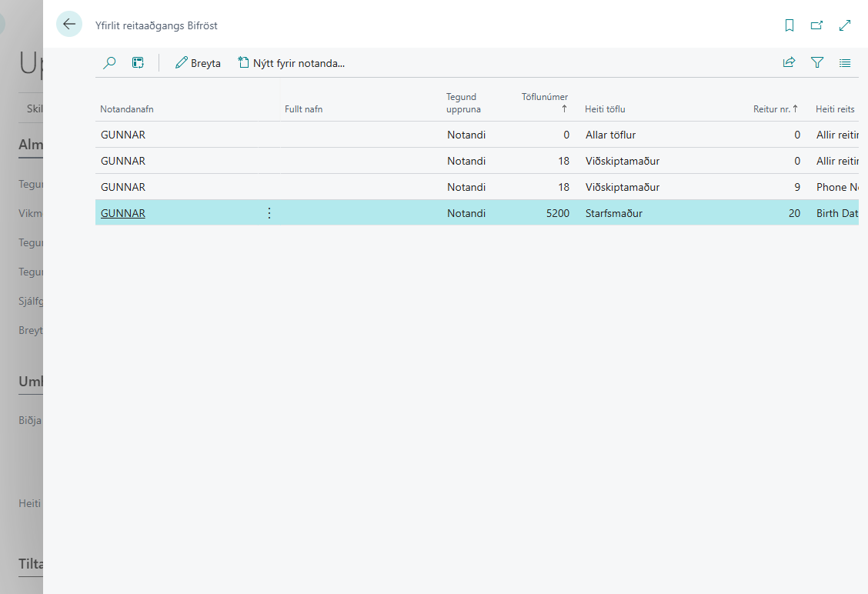Click table number 5200 cell
The image size is (868, 594).
(557, 213)
